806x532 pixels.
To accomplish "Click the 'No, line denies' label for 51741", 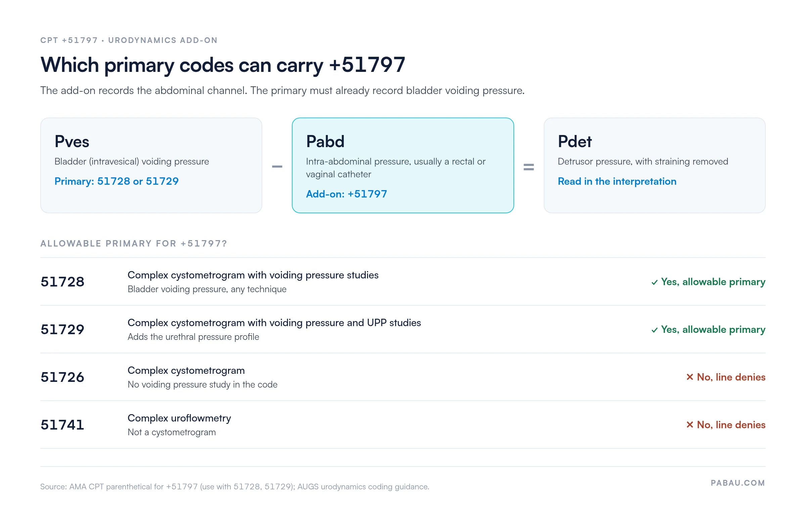I will click(x=731, y=425).
